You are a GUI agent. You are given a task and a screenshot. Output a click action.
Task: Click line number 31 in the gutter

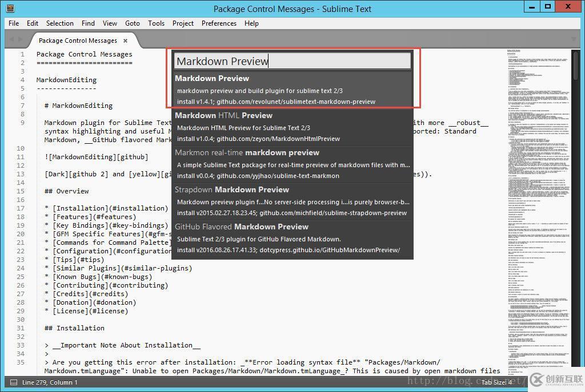click(21, 328)
